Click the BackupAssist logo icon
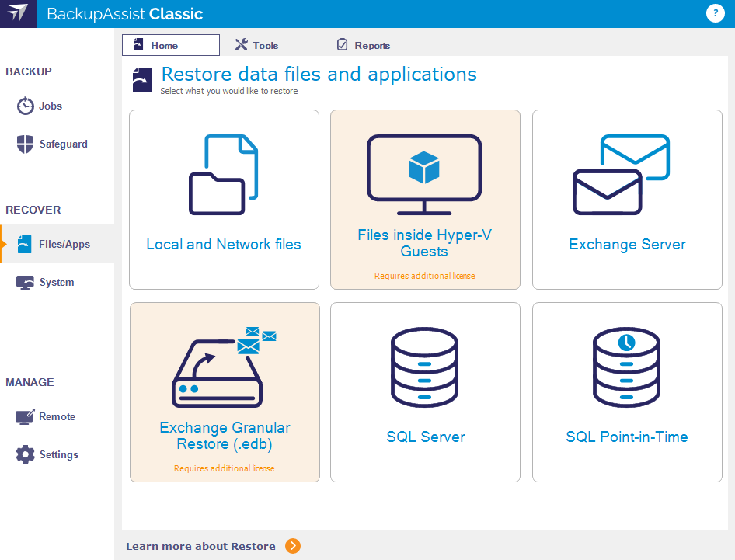The image size is (735, 560). tap(18, 13)
